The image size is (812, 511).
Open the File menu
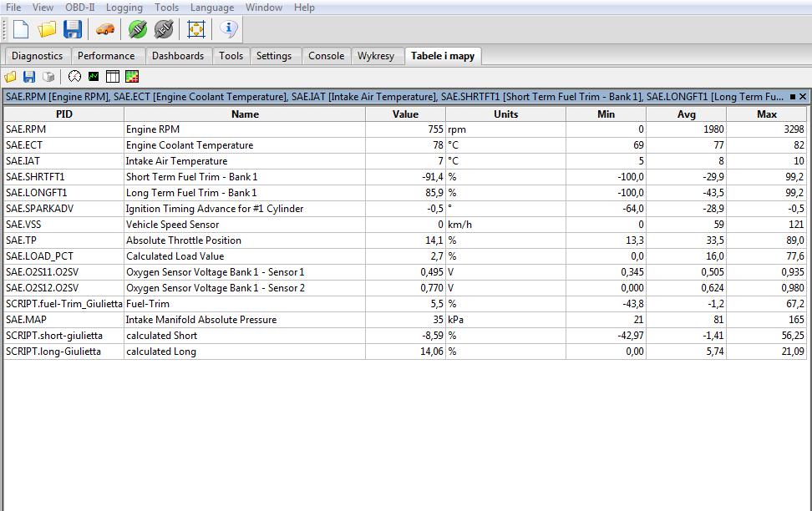[x=13, y=8]
